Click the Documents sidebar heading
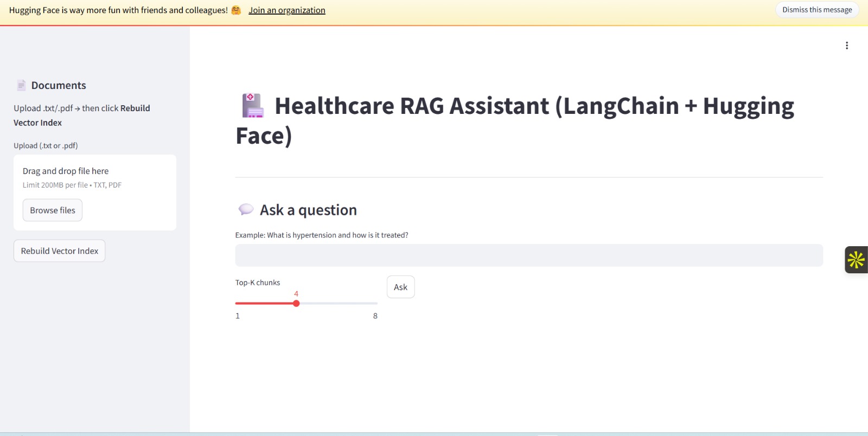The width and height of the screenshot is (868, 436). tap(59, 85)
